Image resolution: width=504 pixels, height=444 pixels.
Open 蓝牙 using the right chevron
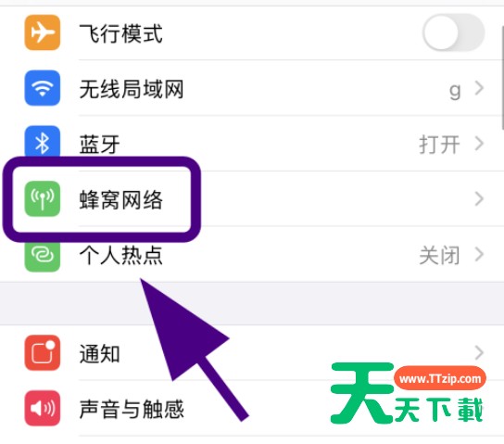pos(479,144)
